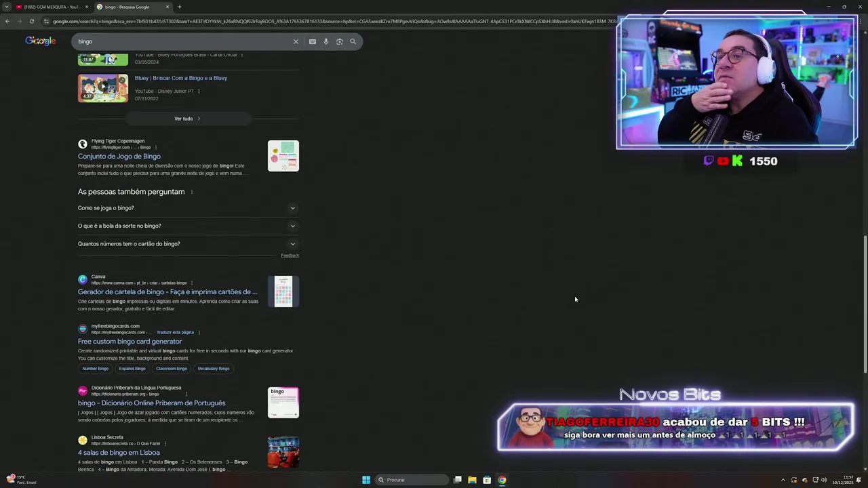Open Lisboa Secreta bingo hall thumbnail
Image resolution: width=868 pixels, height=488 pixels.
point(283,452)
